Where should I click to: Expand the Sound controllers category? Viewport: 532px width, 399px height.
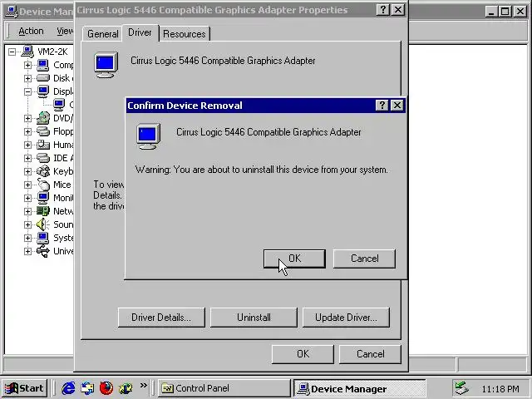click(x=27, y=224)
